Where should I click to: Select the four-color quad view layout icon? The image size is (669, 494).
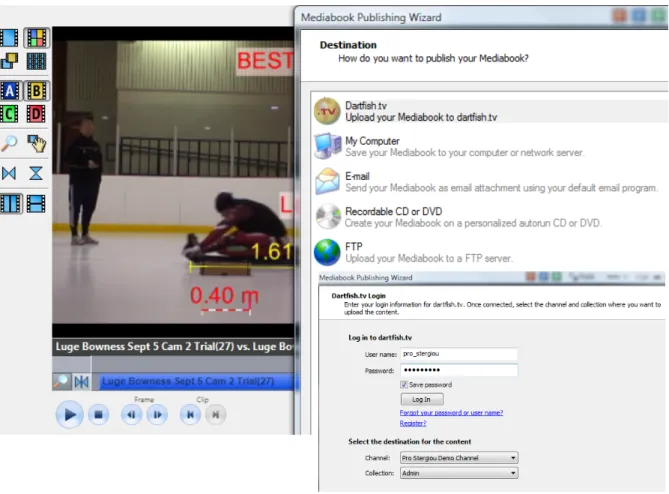click(36, 38)
